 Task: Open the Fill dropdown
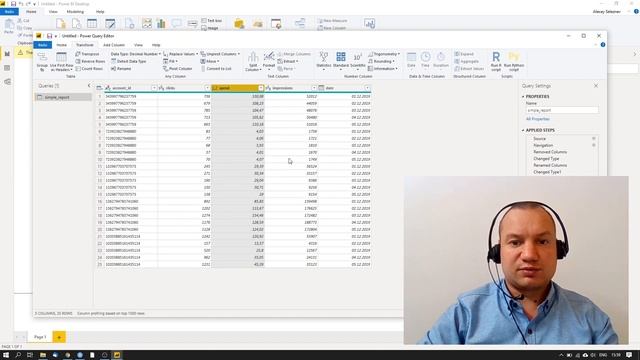(170, 61)
